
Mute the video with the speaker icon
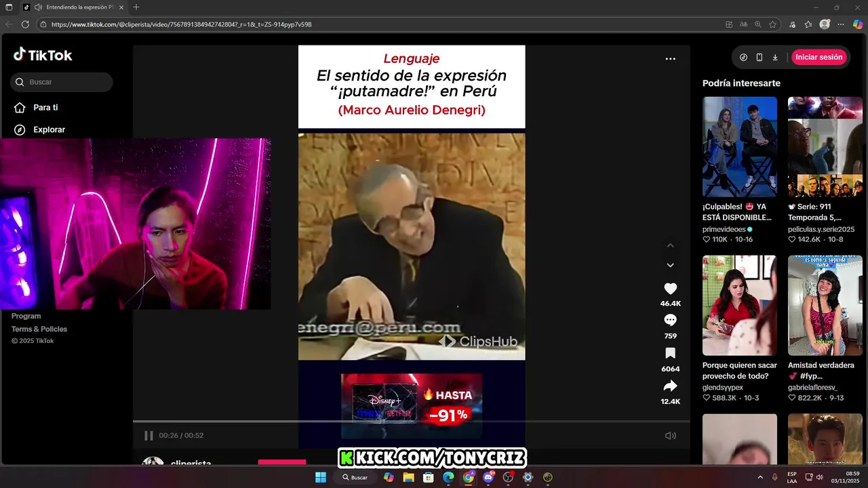670,435
